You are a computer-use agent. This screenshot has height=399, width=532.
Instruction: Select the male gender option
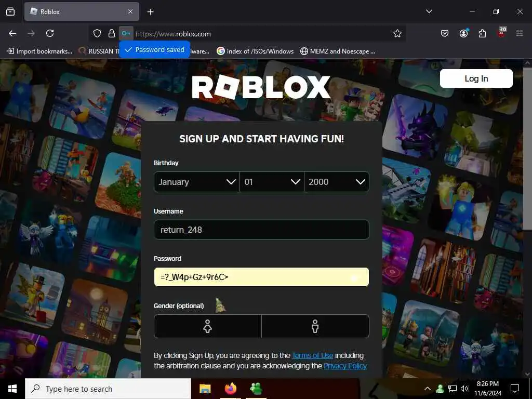coord(315,326)
